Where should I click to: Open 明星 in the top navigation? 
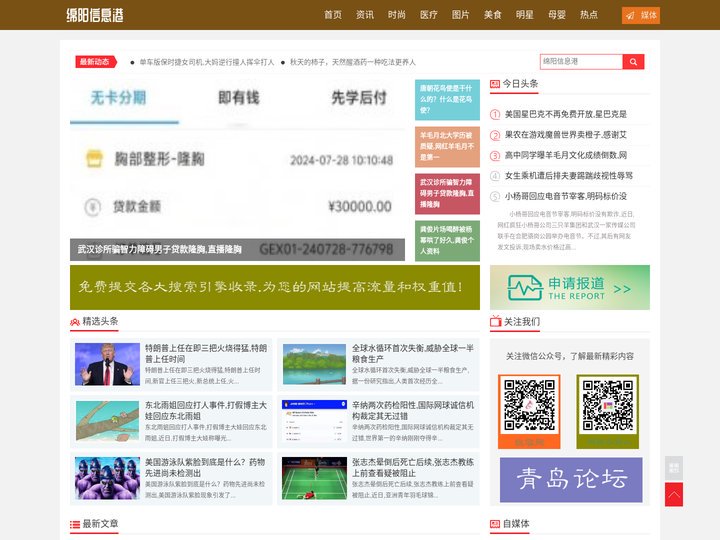pyautogui.click(x=524, y=15)
